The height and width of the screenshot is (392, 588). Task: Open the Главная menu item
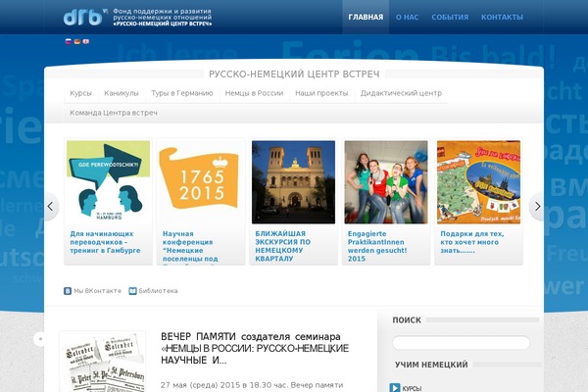(x=366, y=18)
